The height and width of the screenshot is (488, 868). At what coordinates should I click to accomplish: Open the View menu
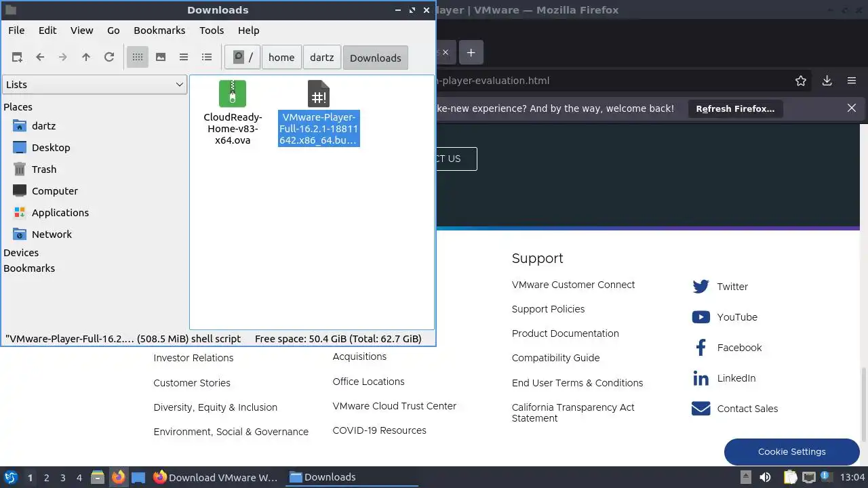[82, 30]
